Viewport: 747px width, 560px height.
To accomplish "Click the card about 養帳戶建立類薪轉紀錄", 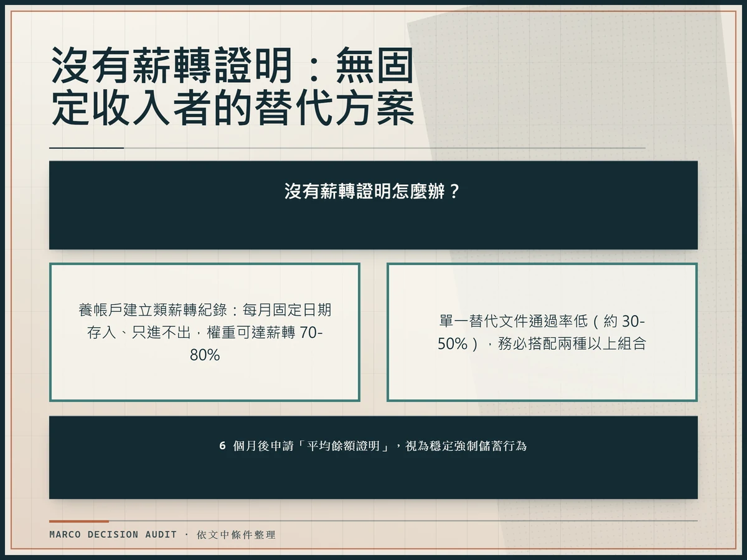I will click(x=205, y=332).
